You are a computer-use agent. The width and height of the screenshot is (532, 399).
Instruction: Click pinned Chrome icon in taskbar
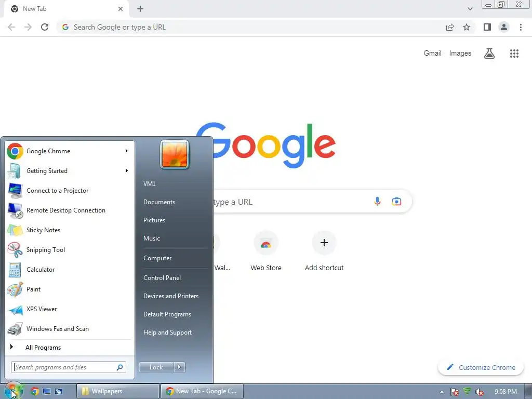point(35,391)
